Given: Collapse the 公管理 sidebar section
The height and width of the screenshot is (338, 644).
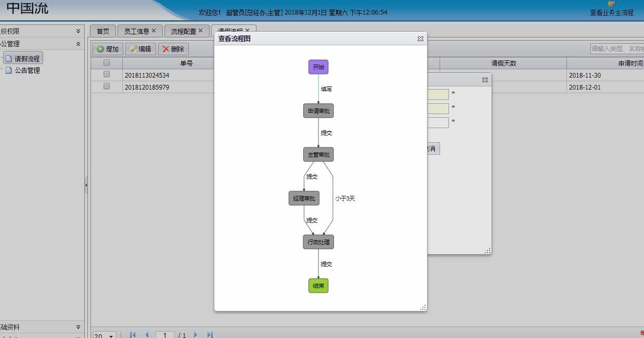Looking at the screenshot, I should [x=78, y=44].
